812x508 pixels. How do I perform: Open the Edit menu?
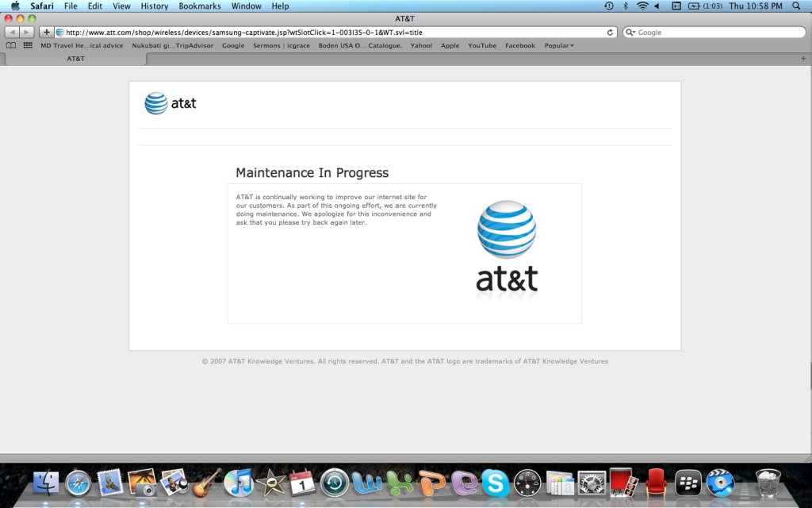pyautogui.click(x=95, y=6)
